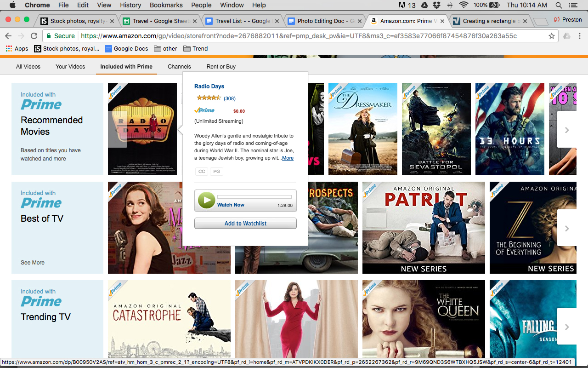Open The Good Wife red dress thumbnail
588x368 pixels.
296,319
